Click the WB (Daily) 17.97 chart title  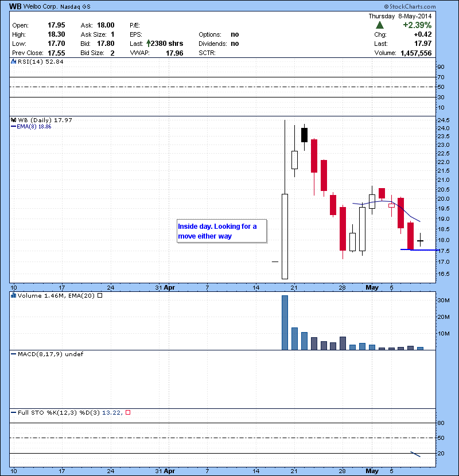tap(45, 120)
